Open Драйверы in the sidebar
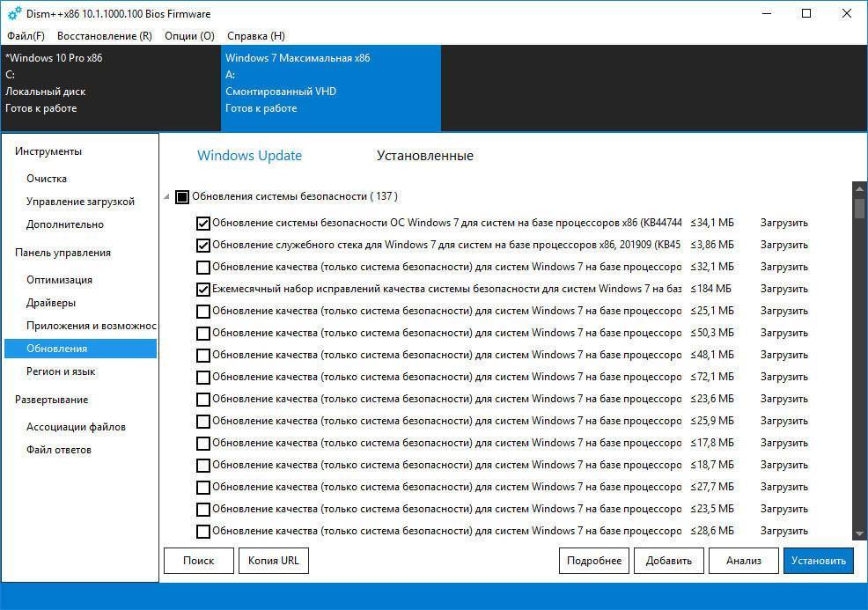The image size is (868, 610). coord(51,303)
